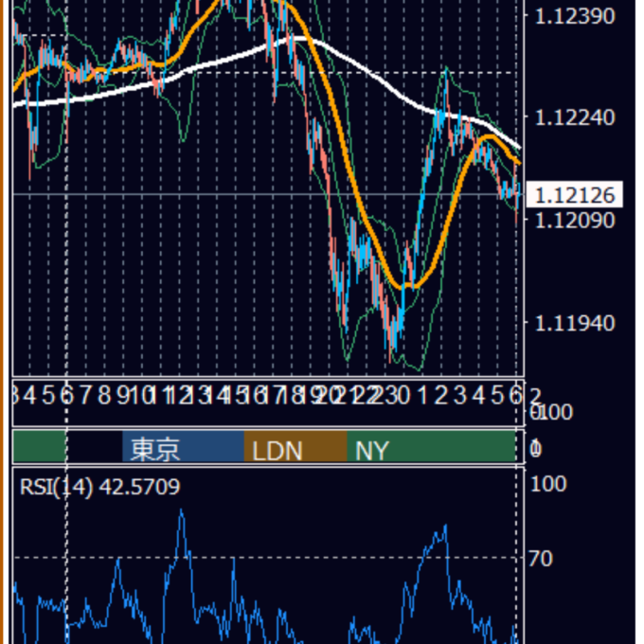Click the RSI 100 scale label
This screenshot has height=644, width=644.
point(548,484)
